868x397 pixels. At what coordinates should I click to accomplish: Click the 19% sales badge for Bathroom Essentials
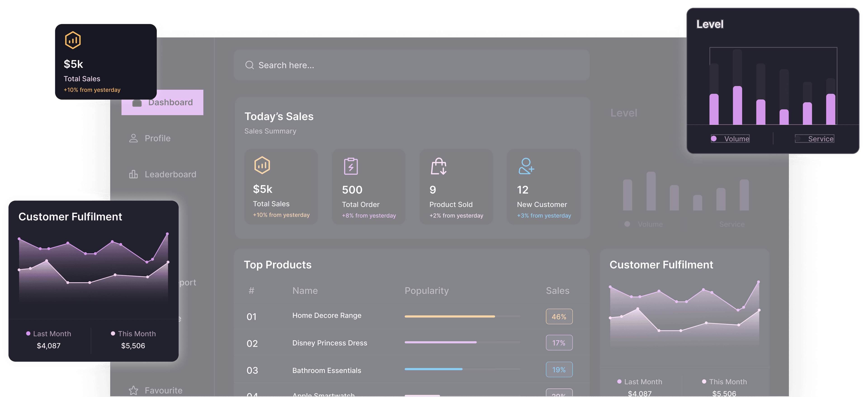[x=559, y=370]
